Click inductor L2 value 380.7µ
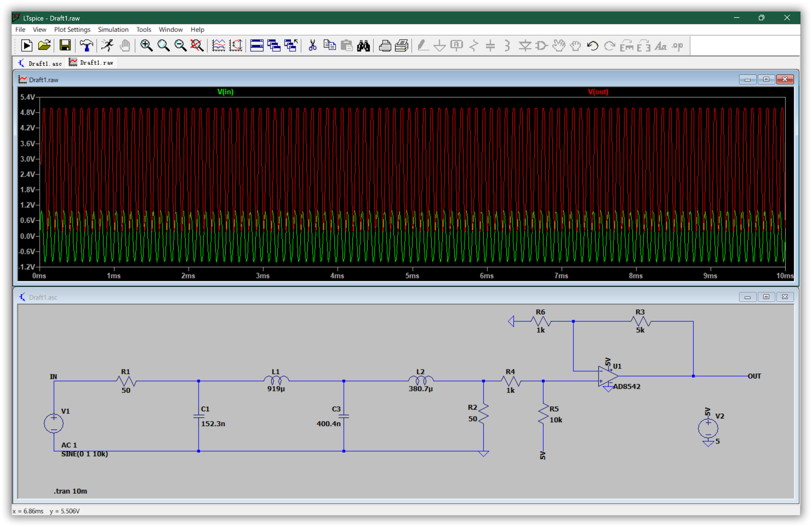The height and width of the screenshot is (527, 812). [x=421, y=388]
